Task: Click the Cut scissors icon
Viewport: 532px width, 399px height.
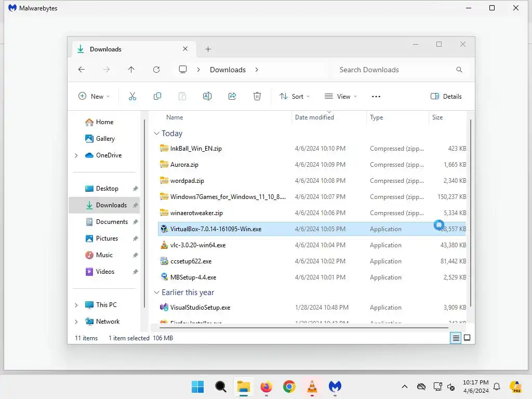Action: click(x=132, y=96)
